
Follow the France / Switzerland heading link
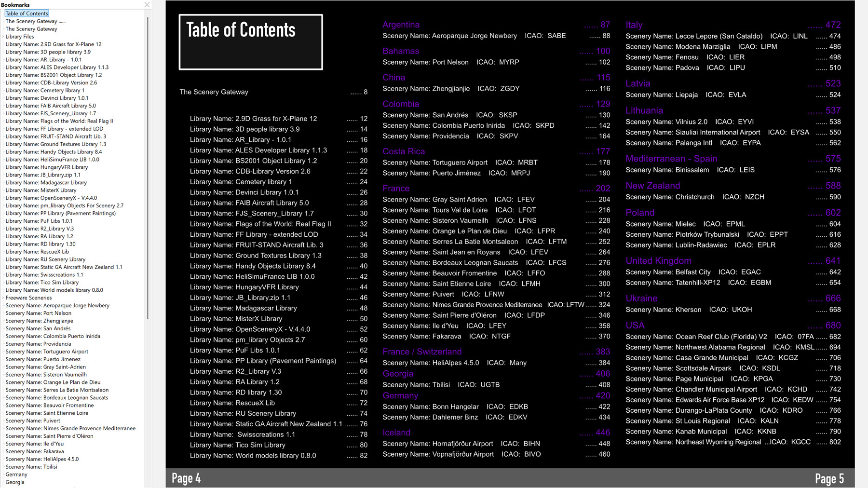422,352
